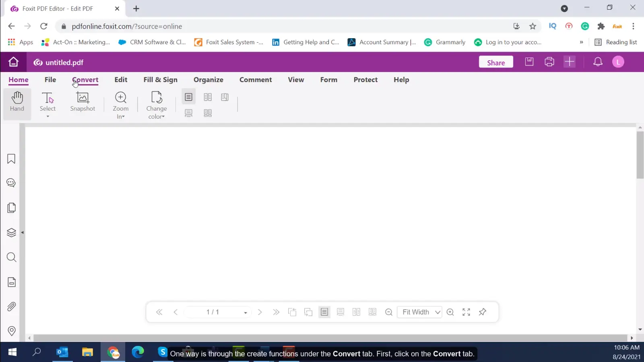The width and height of the screenshot is (644, 362).
Task: Go to last page in bottom toolbar
Action: coord(276,312)
